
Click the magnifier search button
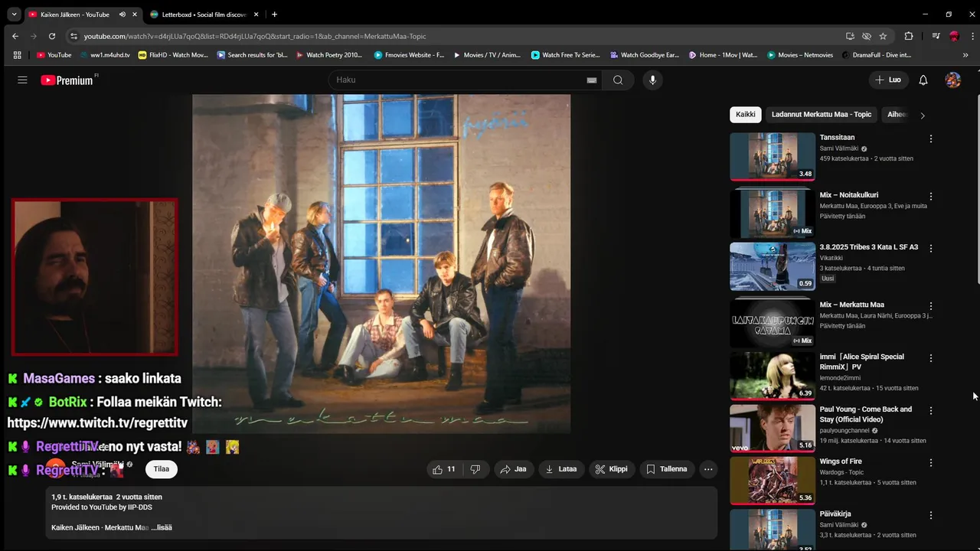(x=618, y=80)
